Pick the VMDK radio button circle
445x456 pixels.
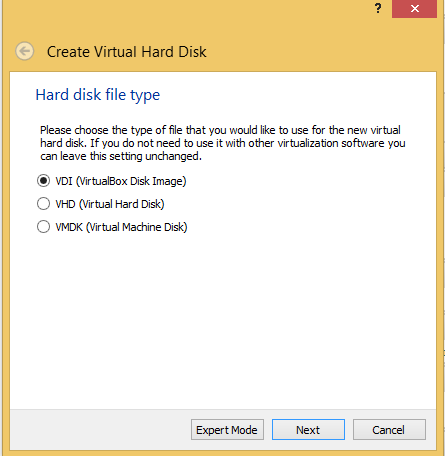(x=43, y=227)
